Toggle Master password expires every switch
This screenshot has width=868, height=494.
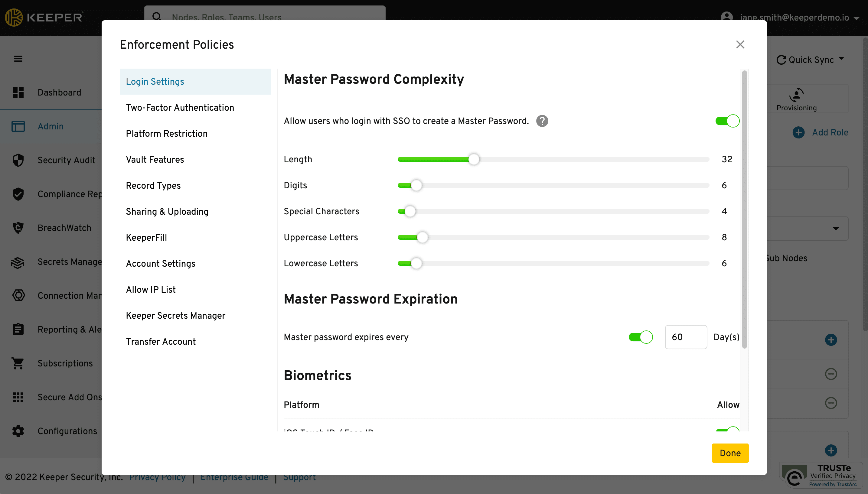[640, 337]
